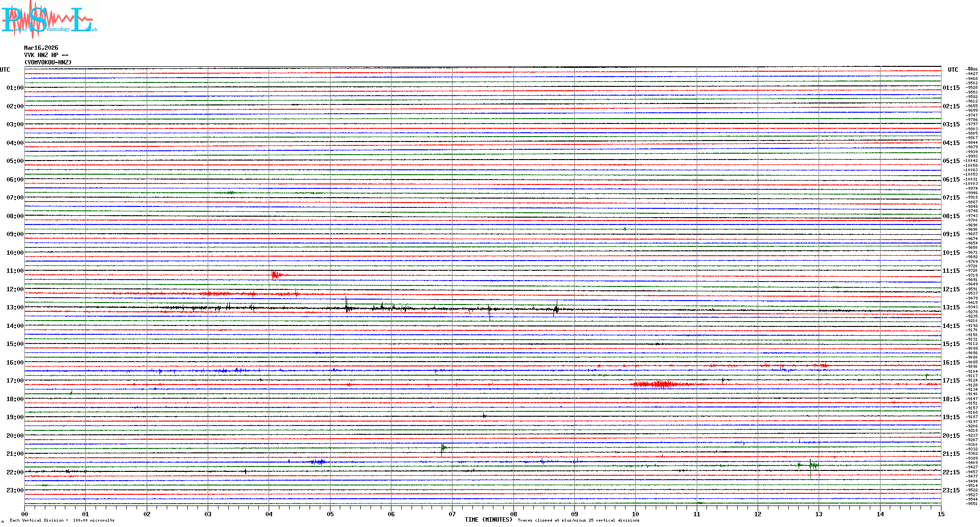Click the TIME (MINUTES) axis title
Image resolution: width=980 pixels, height=527 pixels.
click(489, 520)
